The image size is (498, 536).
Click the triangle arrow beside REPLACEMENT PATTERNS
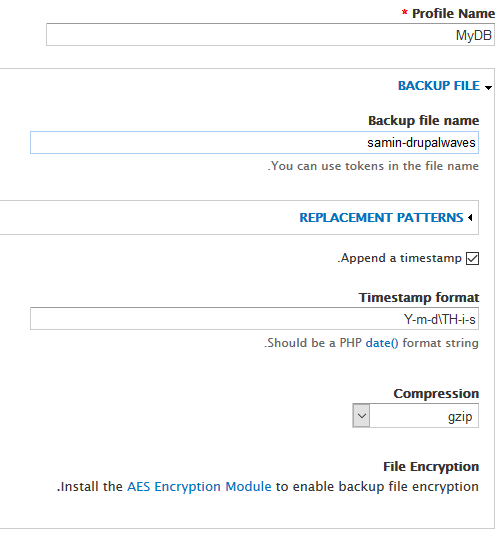tap(470, 217)
